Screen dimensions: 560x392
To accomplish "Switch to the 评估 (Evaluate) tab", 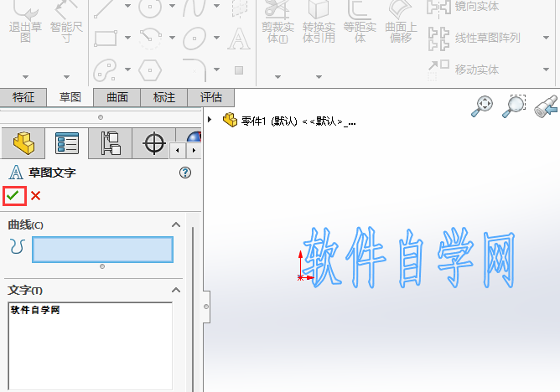I will pyautogui.click(x=210, y=97).
